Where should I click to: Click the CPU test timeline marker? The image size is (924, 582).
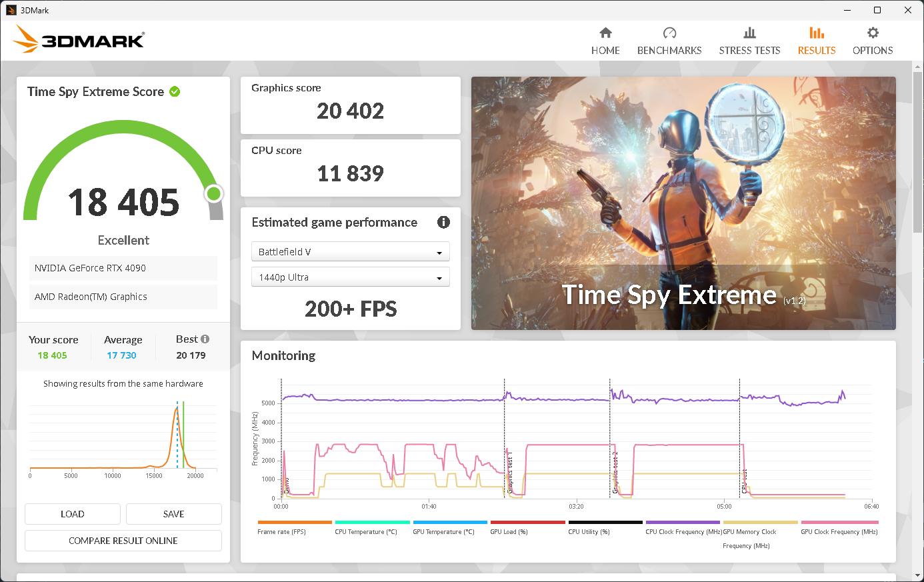coord(745,481)
